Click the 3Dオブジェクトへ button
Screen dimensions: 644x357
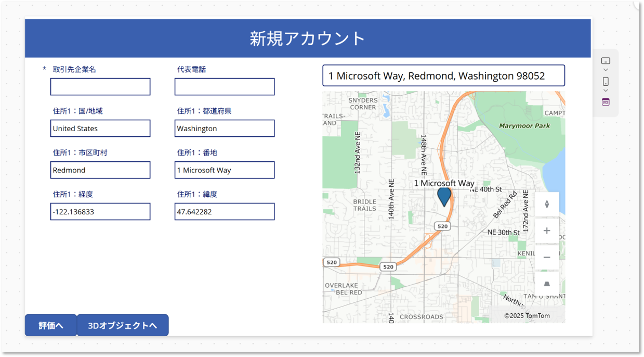[x=123, y=325]
